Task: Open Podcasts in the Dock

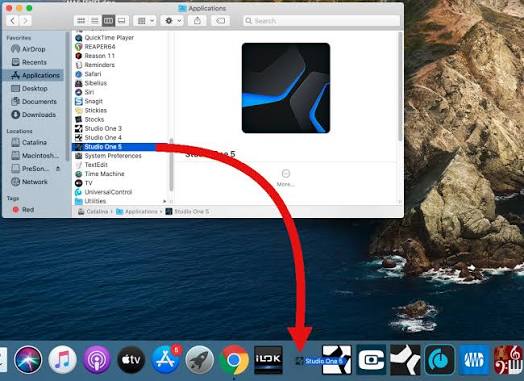Action: tap(97, 360)
